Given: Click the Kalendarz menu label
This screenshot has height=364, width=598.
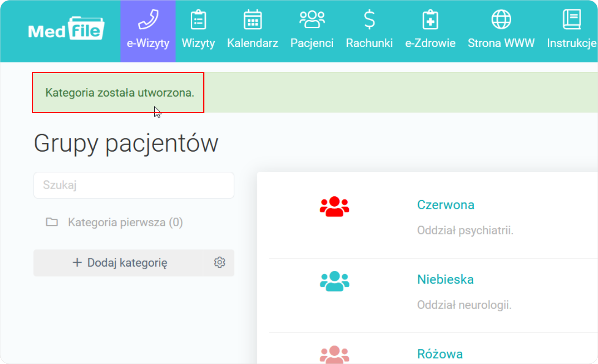Looking at the screenshot, I should pyautogui.click(x=253, y=43).
